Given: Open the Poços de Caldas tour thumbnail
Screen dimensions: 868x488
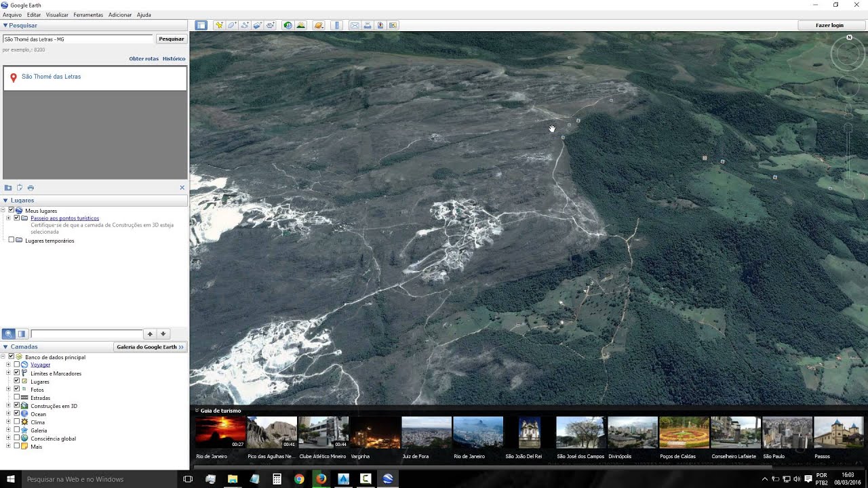Looking at the screenshot, I should (x=684, y=432).
